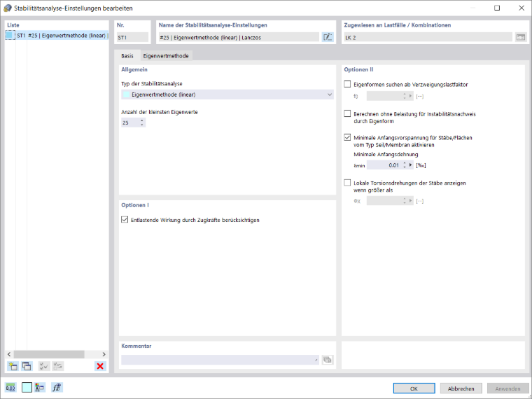Close the dialog with X button
The height and width of the screenshot is (399, 532).
(521, 8)
